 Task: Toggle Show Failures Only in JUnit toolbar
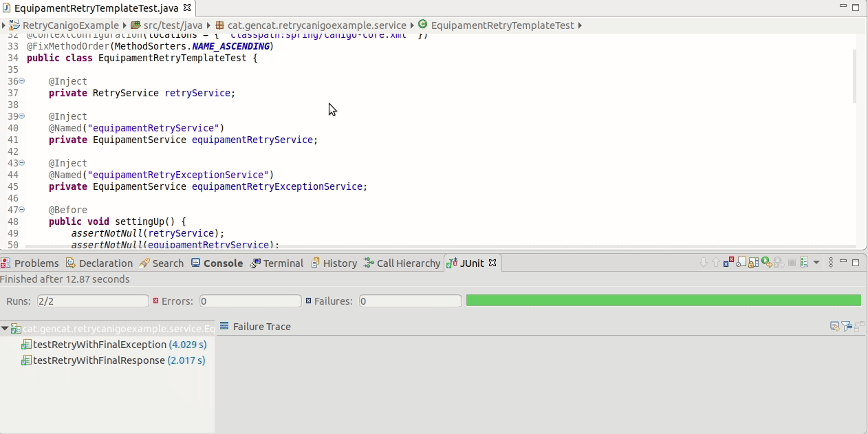(728, 261)
